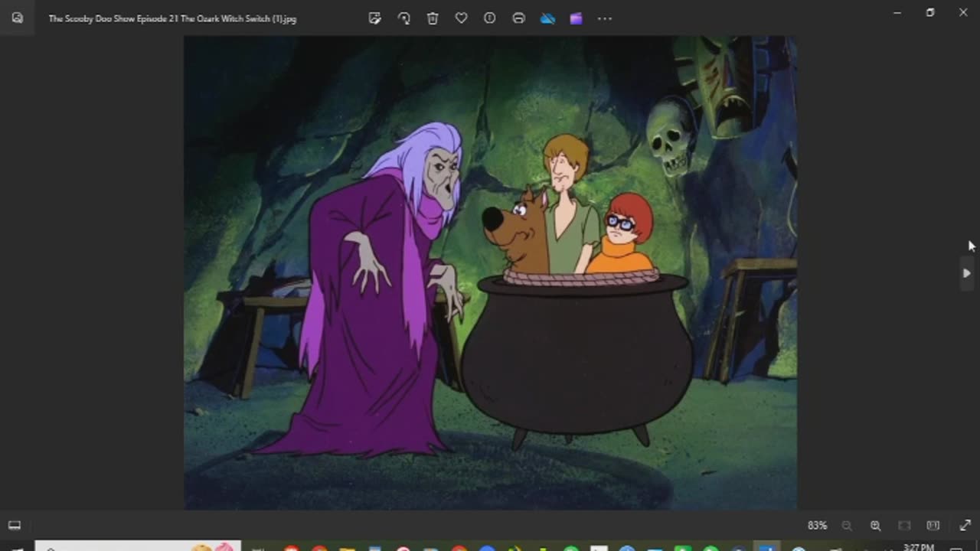980x551 pixels.
Task: Open the See more three-dots menu
Action: click(x=605, y=18)
